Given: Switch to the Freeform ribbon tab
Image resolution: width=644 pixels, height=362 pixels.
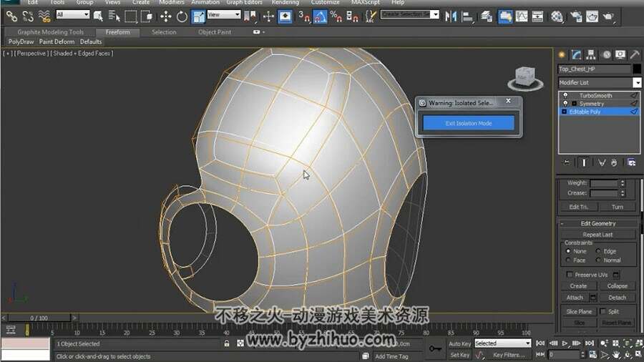Looking at the screenshot, I should coord(117,32).
